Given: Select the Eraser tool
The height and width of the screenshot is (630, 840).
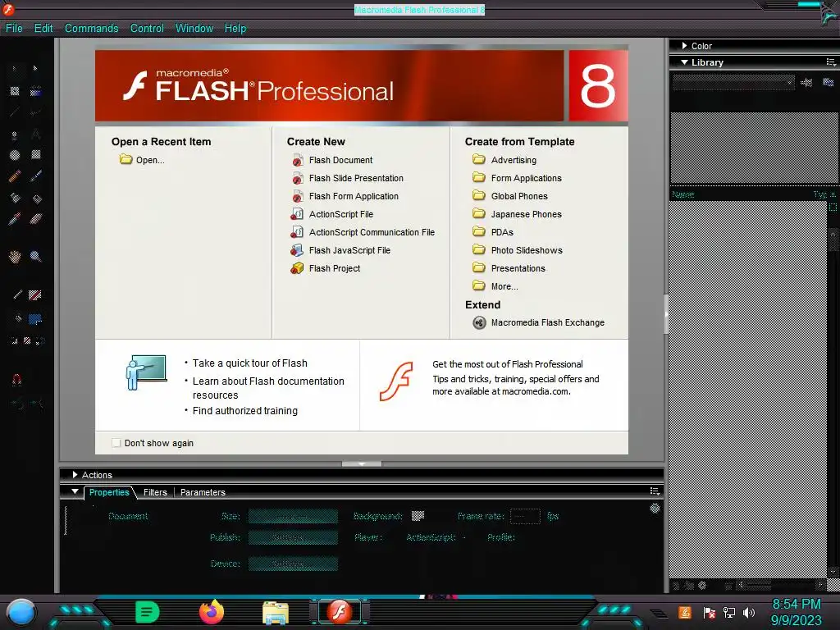Looking at the screenshot, I should (36, 218).
